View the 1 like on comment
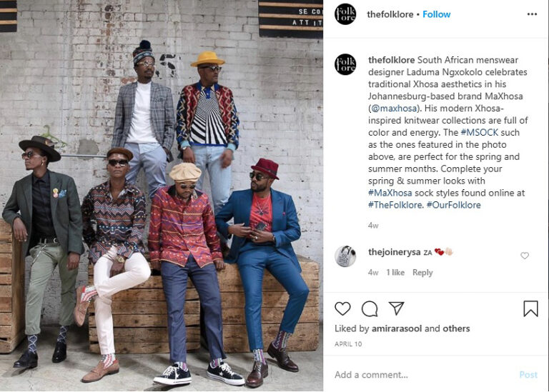The width and height of the screenshot is (549, 392). coord(395,273)
